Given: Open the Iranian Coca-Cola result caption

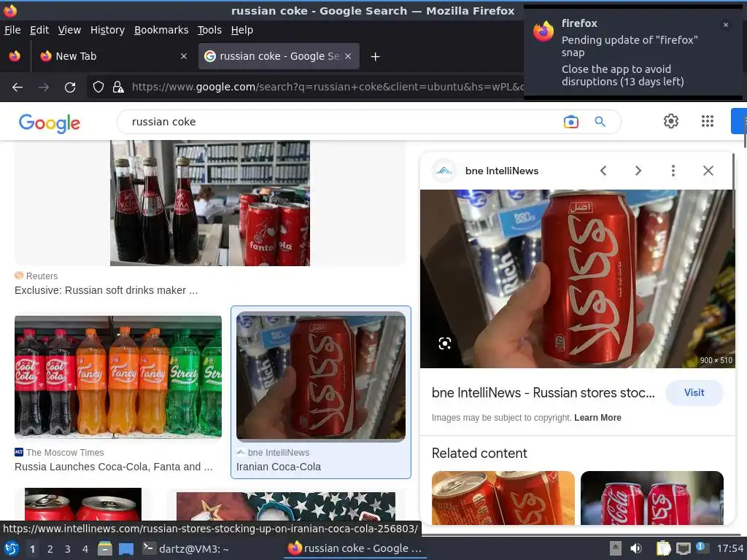Looking at the screenshot, I should [x=279, y=467].
